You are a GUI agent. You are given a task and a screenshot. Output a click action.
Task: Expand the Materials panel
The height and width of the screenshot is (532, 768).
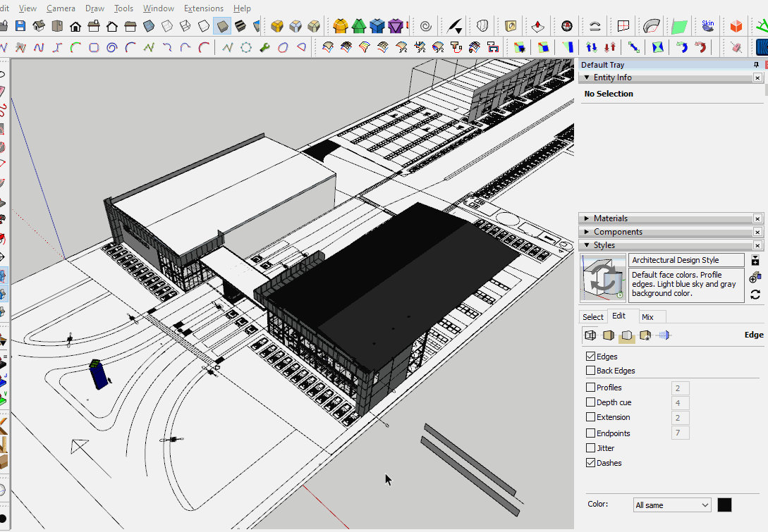tap(610, 218)
